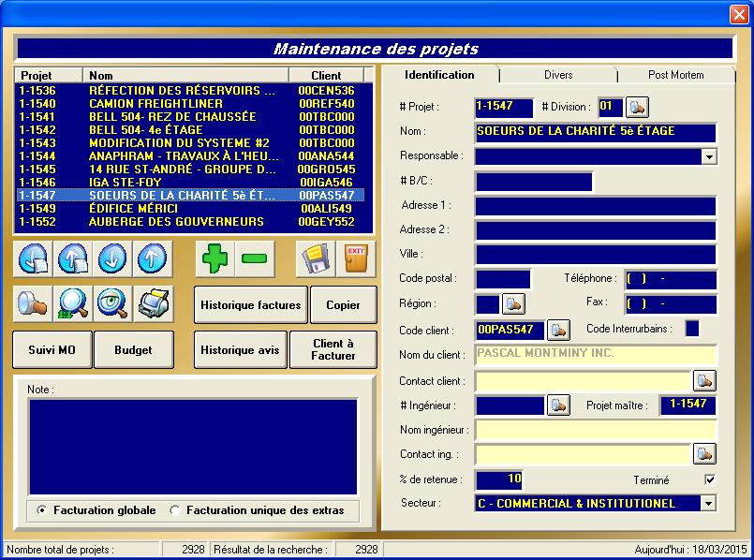Click the lookup icon beside Région field
Screen dimensions: 754x560
(x=513, y=303)
